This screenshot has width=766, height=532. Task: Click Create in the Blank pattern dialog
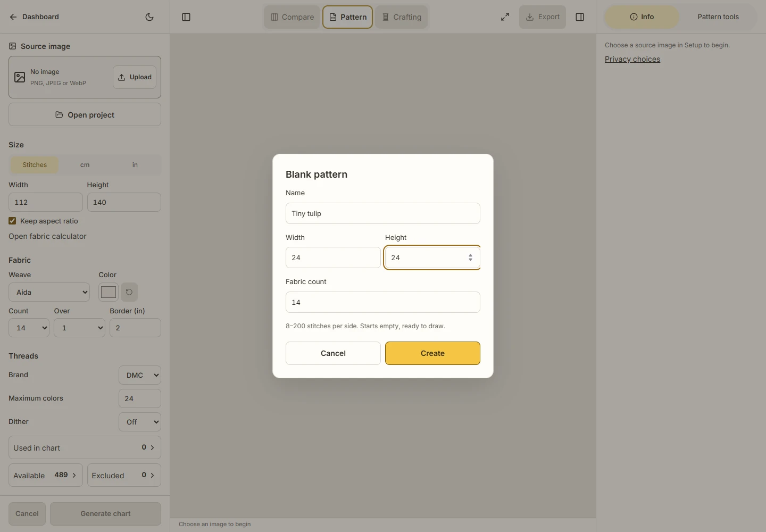(432, 353)
